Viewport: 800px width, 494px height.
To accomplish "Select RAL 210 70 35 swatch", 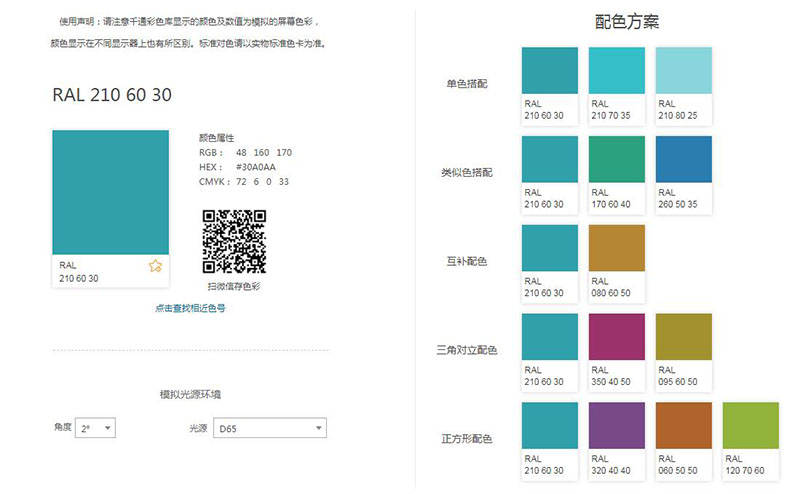I will click(616, 71).
